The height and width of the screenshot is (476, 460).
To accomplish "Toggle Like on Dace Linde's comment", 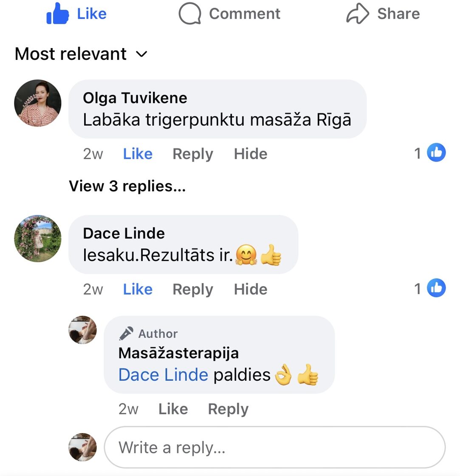I will 138,289.
